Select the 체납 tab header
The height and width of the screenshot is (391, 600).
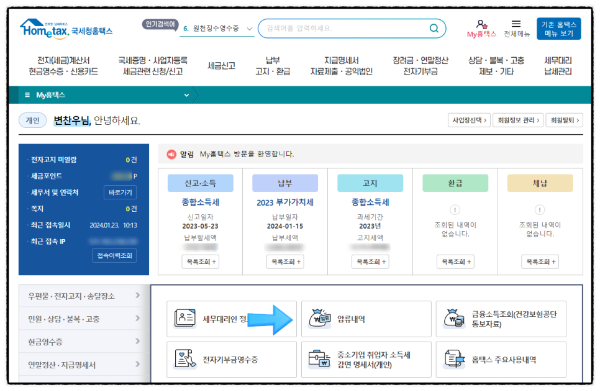click(540, 183)
